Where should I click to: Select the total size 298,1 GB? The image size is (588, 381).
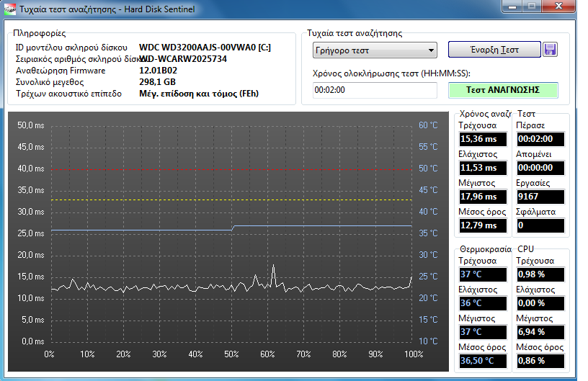click(158, 82)
